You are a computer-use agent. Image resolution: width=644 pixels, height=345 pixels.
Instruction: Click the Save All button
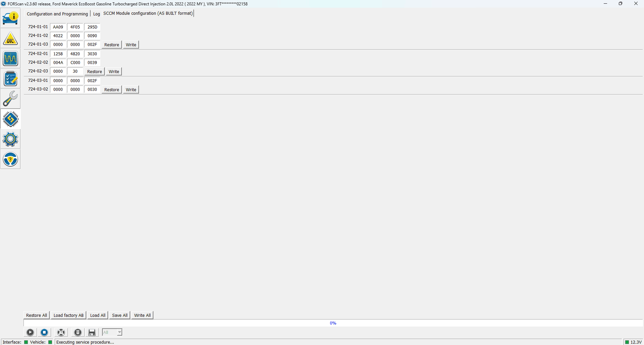click(120, 315)
